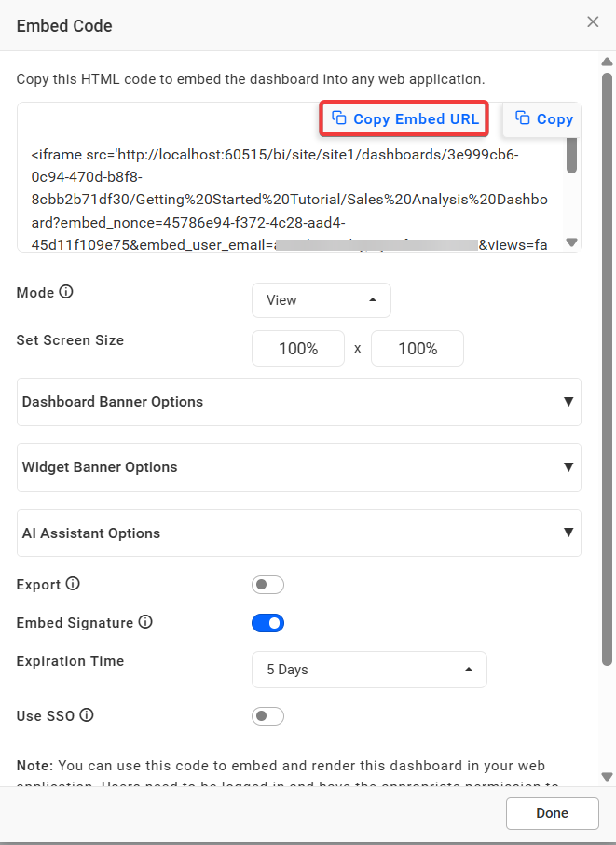Expand the Dashboard Banner Options section
Viewport: 616px width, 845px height.
point(298,402)
